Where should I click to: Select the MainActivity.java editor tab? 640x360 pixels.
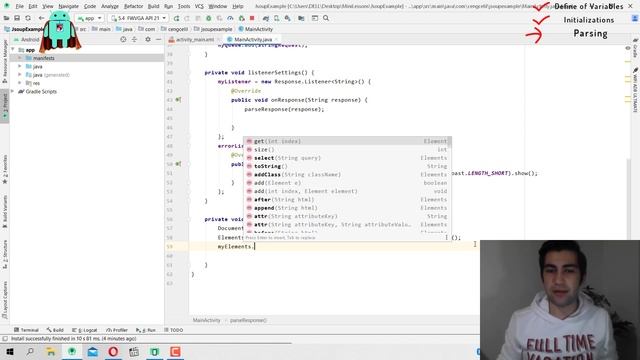click(x=251, y=40)
